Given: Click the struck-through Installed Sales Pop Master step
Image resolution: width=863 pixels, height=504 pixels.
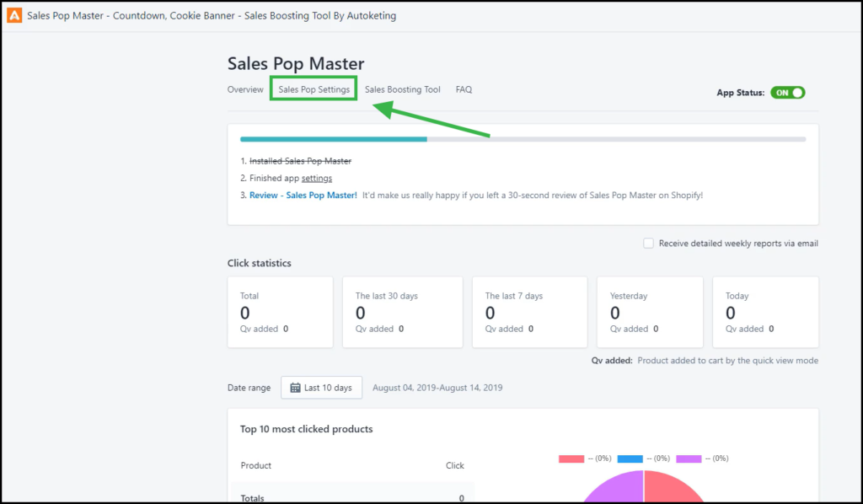Looking at the screenshot, I should coord(300,161).
